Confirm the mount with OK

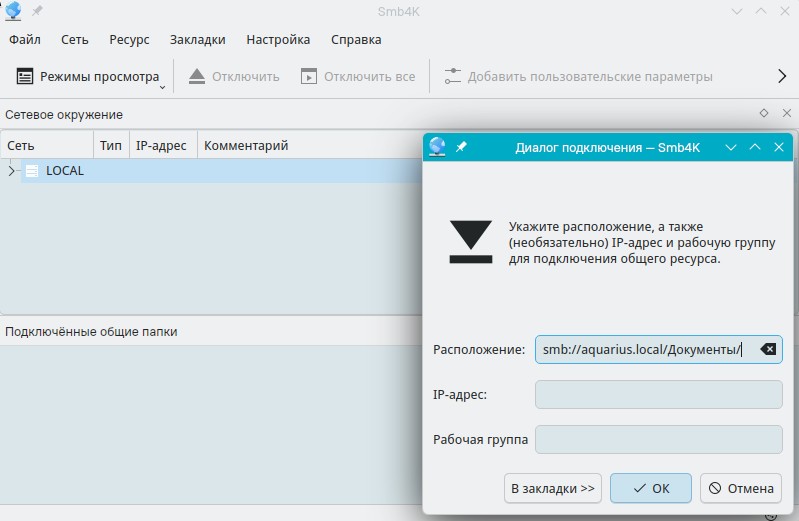651,488
